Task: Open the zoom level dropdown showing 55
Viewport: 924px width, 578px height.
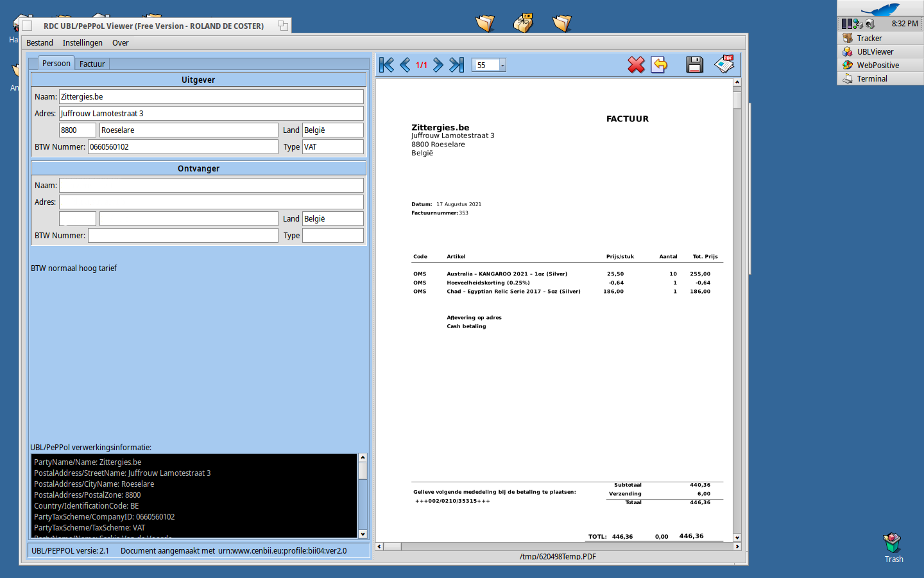Action: pyautogui.click(x=502, y=65)
